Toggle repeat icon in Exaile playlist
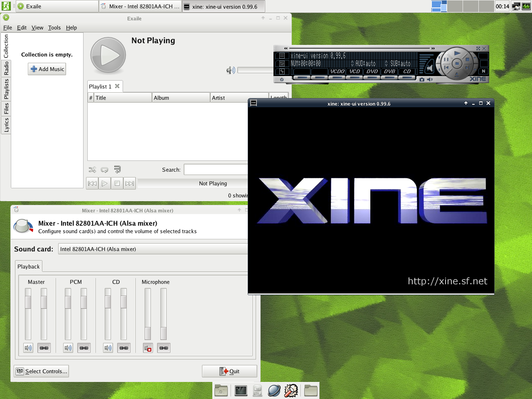 pyautogui.click(x=105, y=170)
